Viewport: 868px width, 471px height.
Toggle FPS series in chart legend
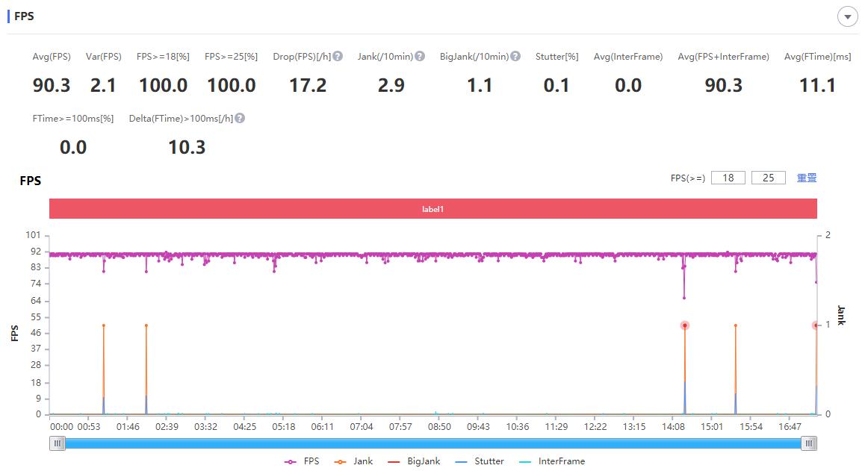pyautogui.click(x=302, y=461)
